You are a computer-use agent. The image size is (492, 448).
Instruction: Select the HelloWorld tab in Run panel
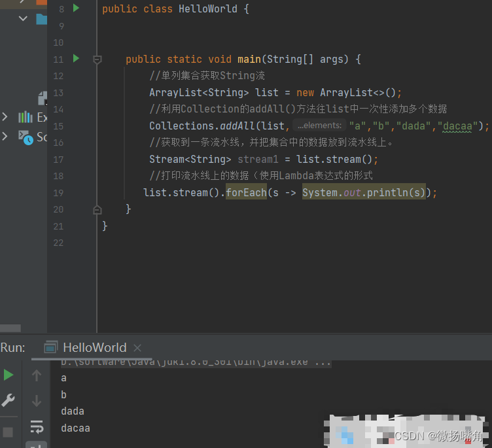coord(94,348)
